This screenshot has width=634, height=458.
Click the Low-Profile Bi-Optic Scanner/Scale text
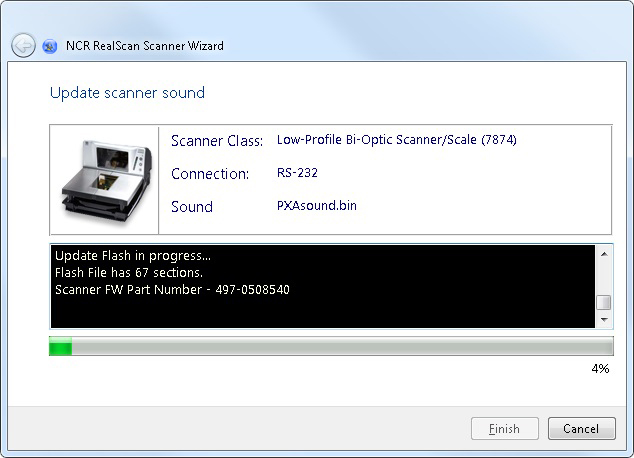pyautogui.click(x=396, y=140)
